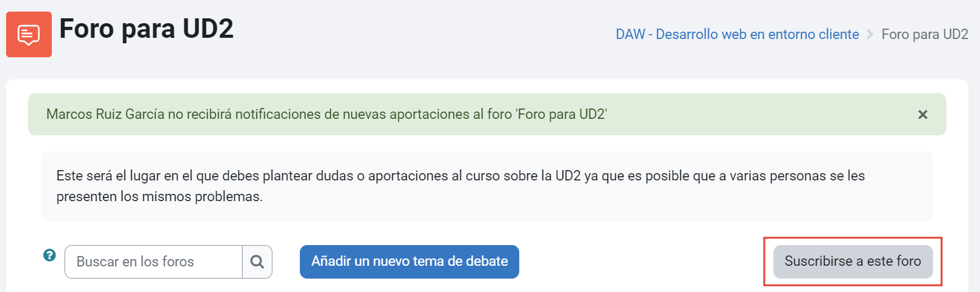Open DAW - Desarrollo web en entorno cliente link
Screen dimensions: 980x292
(737, 34)
